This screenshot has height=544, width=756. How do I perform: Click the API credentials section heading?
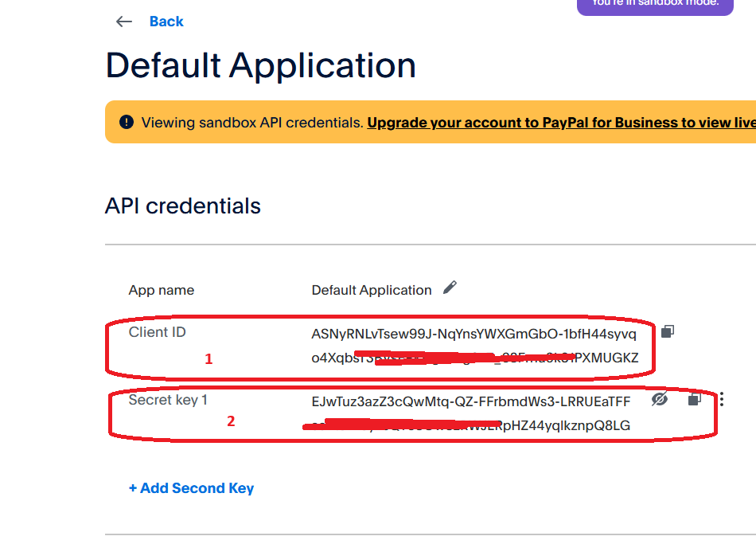click(182, 205)
